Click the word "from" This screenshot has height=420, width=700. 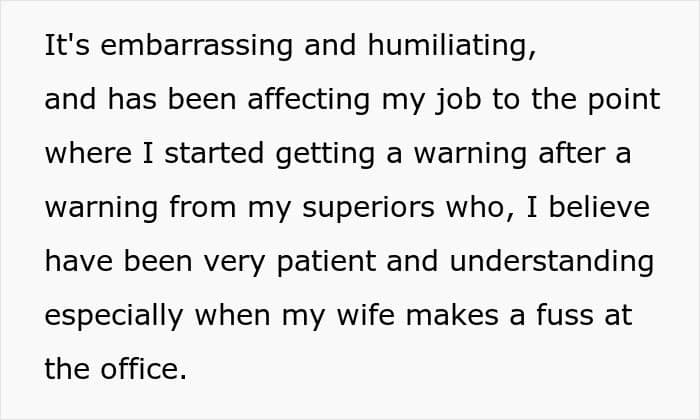coord(202,208)
